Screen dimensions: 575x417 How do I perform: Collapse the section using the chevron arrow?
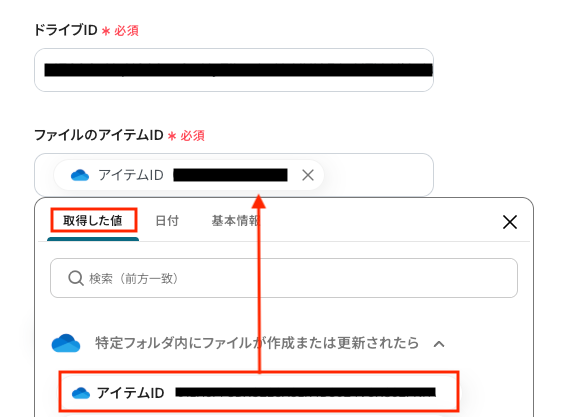(439, 344)
